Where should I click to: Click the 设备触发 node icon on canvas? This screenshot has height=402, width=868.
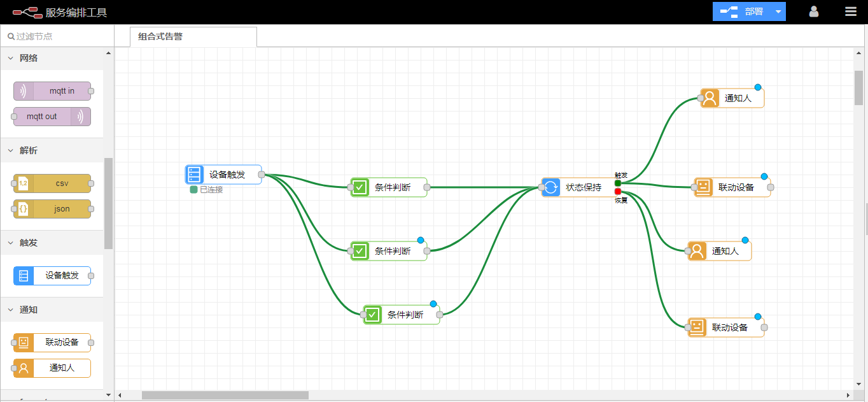tap(194, 175)
